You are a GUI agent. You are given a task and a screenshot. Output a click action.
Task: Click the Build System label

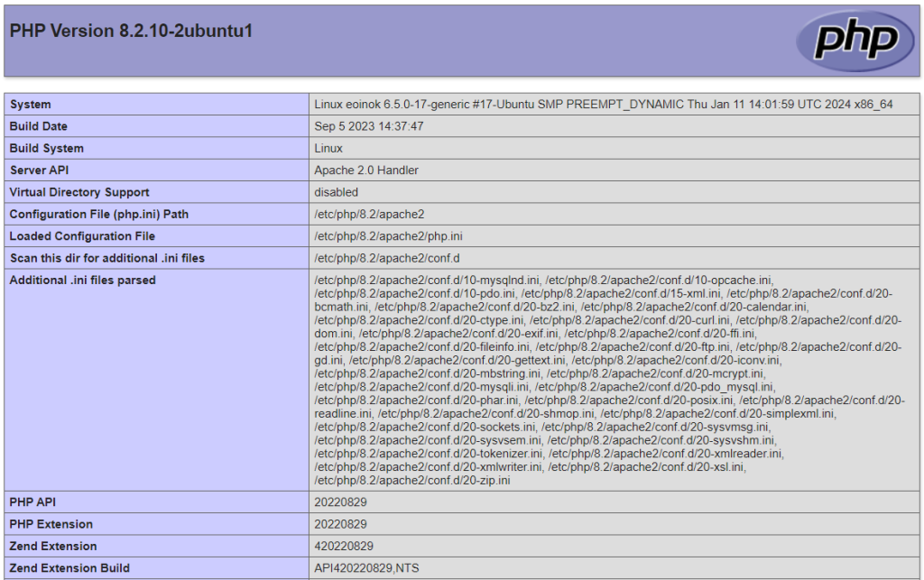pos(47,149)
